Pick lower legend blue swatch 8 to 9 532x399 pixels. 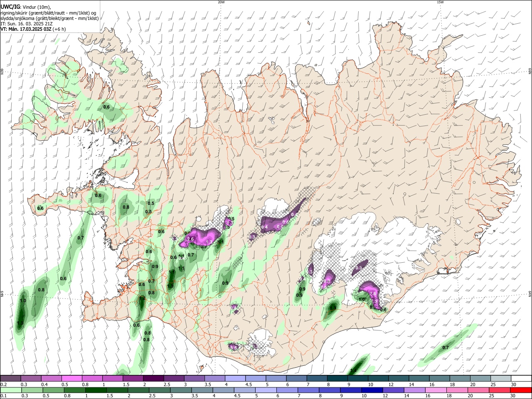tap(329, 390)
